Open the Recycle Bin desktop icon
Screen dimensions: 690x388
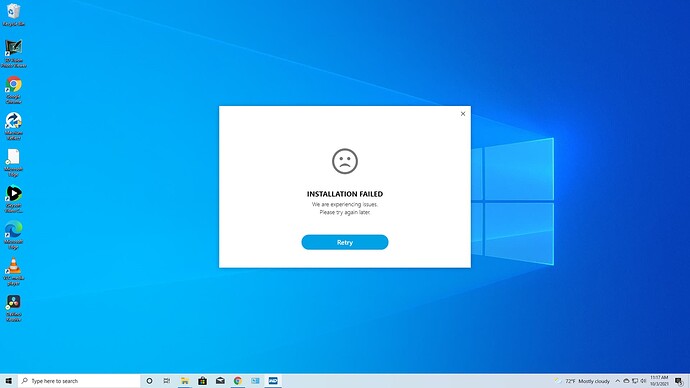coord(13,15)
